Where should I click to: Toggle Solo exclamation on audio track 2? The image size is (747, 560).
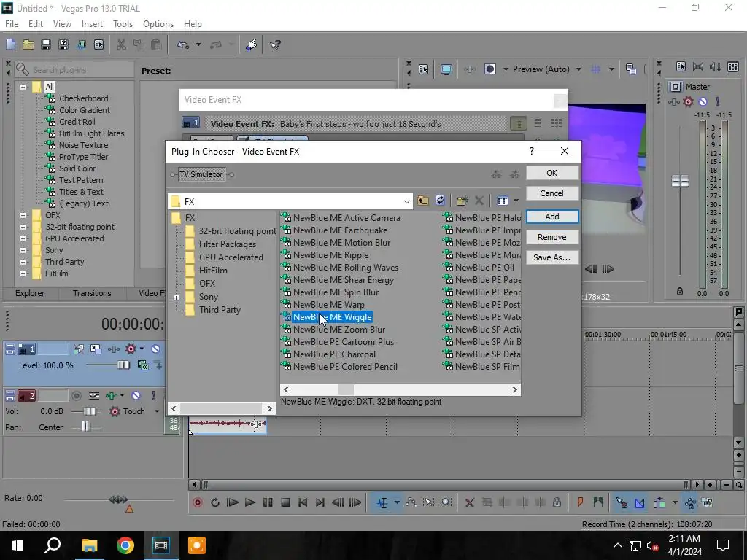(153, 396)
